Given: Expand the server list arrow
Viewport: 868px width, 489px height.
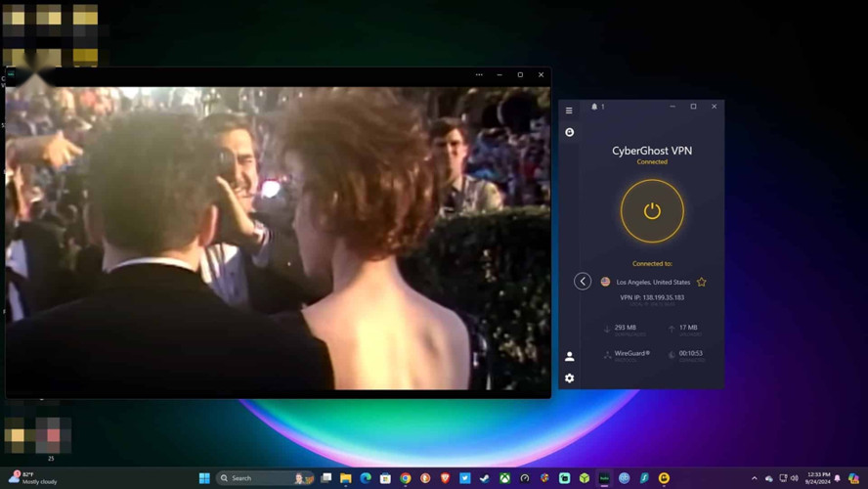Looking at the screenshot, I should point(583,282).
